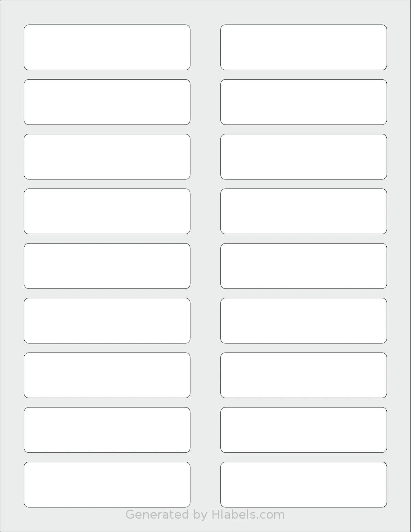Select the second-row label in the left column
Image resolution: width=411 pixels, height=532 pixels.
[107, 102]
